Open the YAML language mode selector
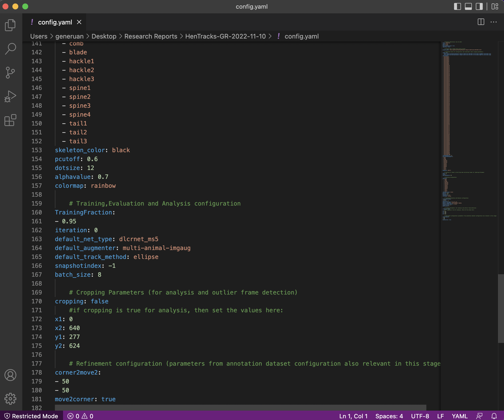The width and height of the screenshot is (504, 420). coord(459,416)
